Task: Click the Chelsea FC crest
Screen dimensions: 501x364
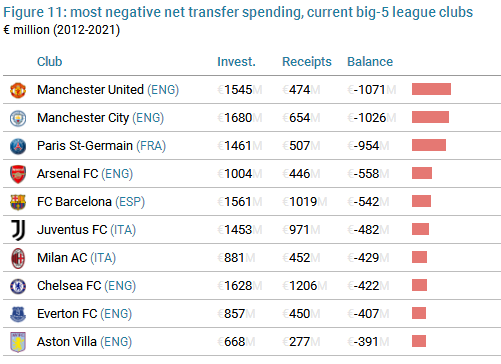Action: pyautogui.click(x=18, y=286)
